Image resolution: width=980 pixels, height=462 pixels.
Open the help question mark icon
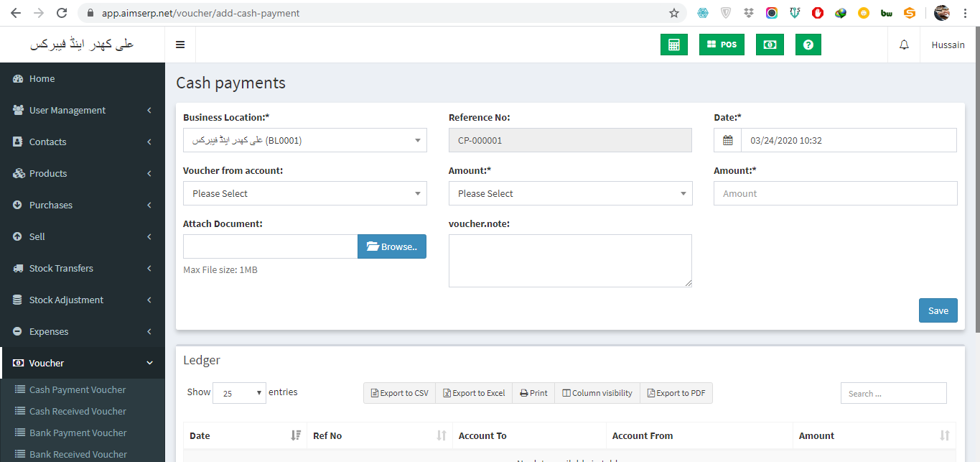click(x=808, y=45)
